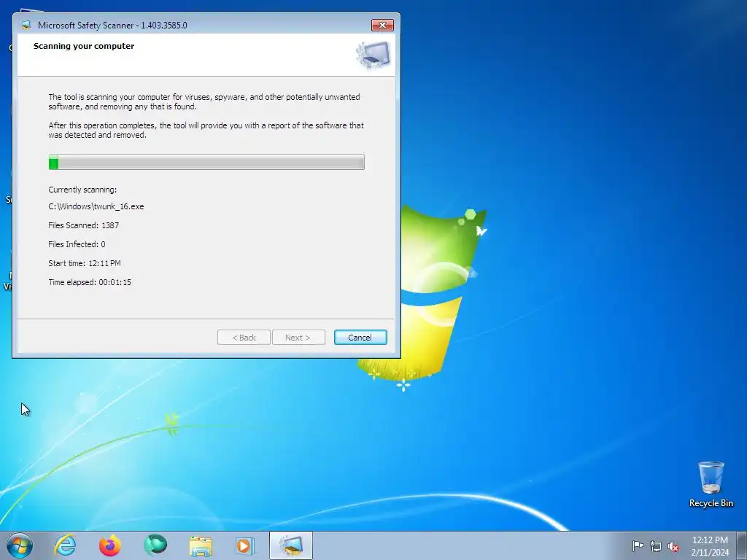
Task: Click the Recycle Bin label text
Action: 711,503
